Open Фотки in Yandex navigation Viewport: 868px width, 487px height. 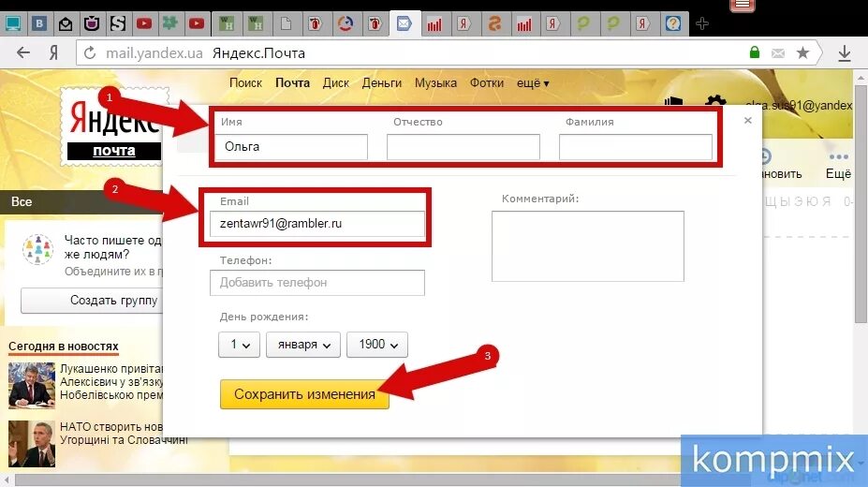point(487,83)
